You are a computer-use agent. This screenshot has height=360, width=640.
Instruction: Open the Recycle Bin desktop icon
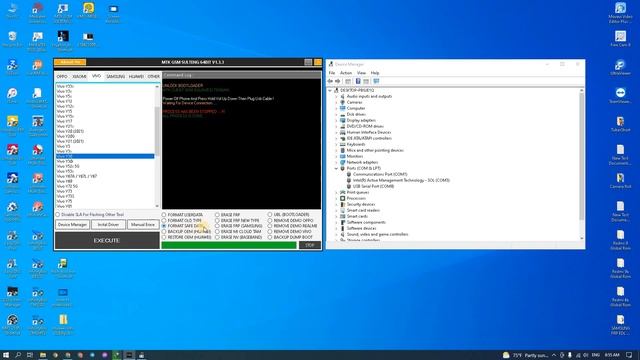(12, 40)
